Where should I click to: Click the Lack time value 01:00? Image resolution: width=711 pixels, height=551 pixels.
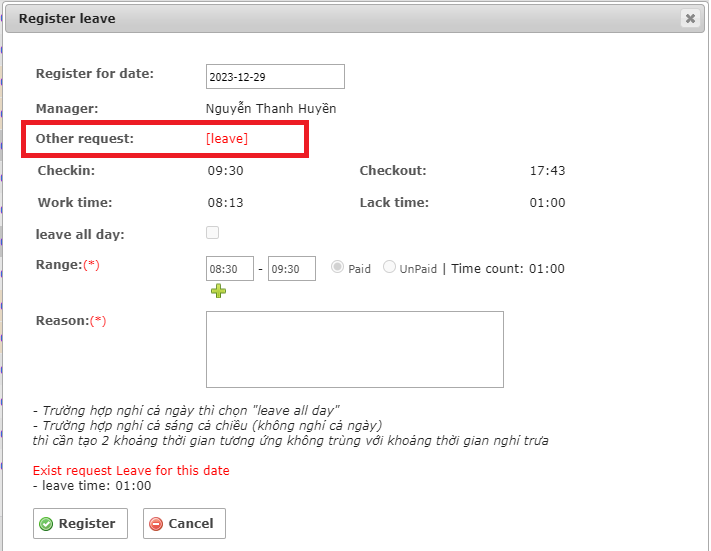(547, 202)
